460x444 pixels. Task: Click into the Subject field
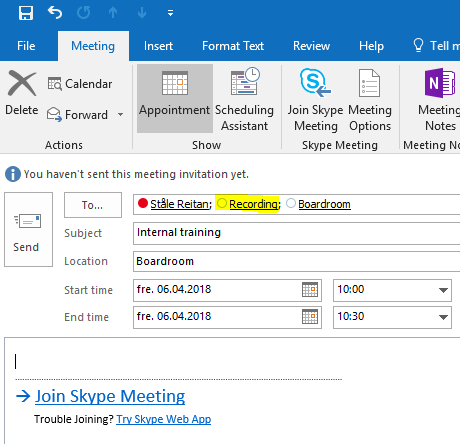(296, 233)
